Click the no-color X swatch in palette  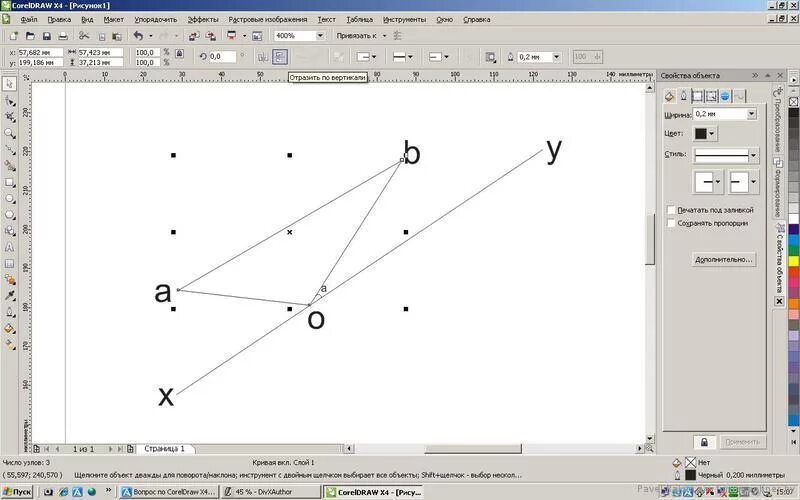[793, 102]
